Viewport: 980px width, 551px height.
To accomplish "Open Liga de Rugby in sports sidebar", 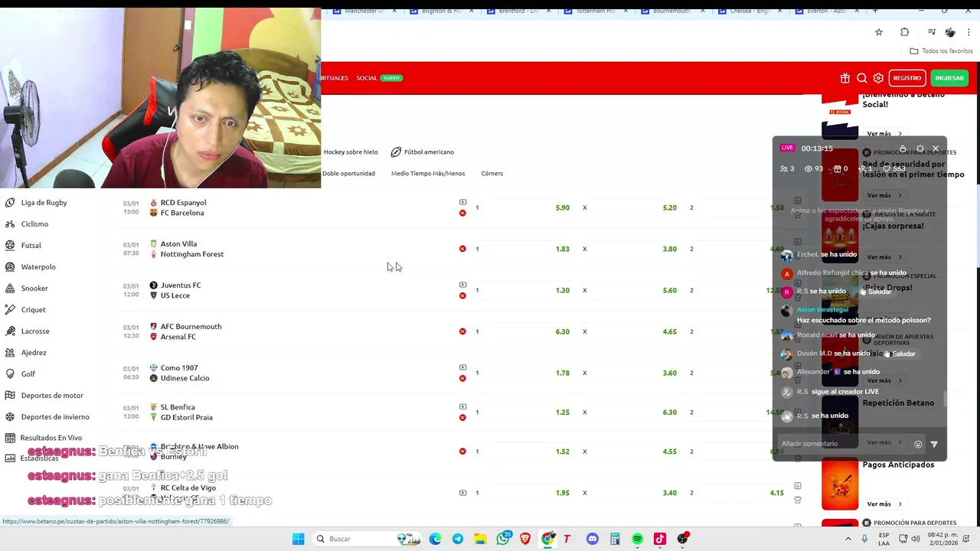I will [x=44, y=203].
